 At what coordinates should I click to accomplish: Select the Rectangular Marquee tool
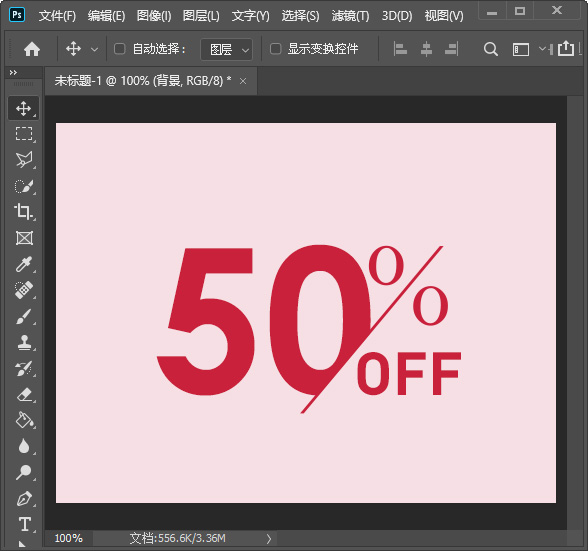click(x=24, y=134)
